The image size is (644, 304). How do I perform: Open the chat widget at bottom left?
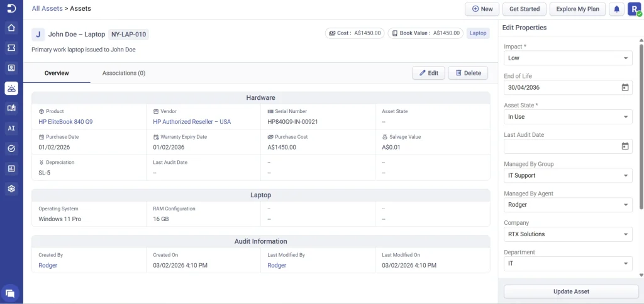pyautogui.click(x=10, y=293)
